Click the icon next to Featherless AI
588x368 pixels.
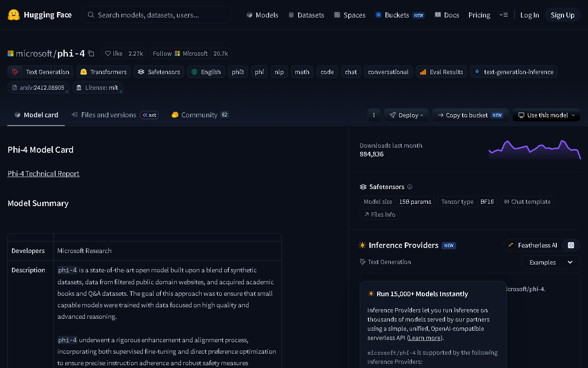click(x=571, y=245)
